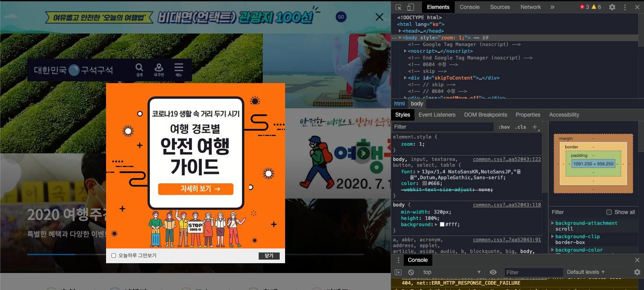This screenshot has width=644, height=290.
Task: Click the '자세히 보기' button in popup
Action: 196,189
